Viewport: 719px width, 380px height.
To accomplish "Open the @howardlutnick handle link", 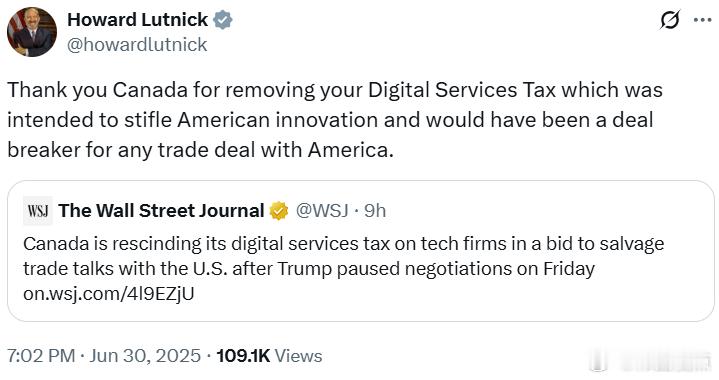I will point(137,45).
